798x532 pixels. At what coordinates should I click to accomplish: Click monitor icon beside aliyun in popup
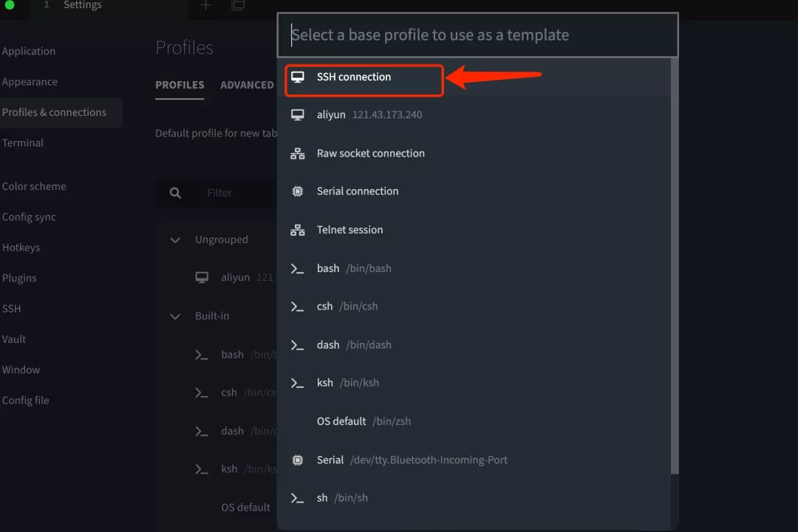coord(298,115)
